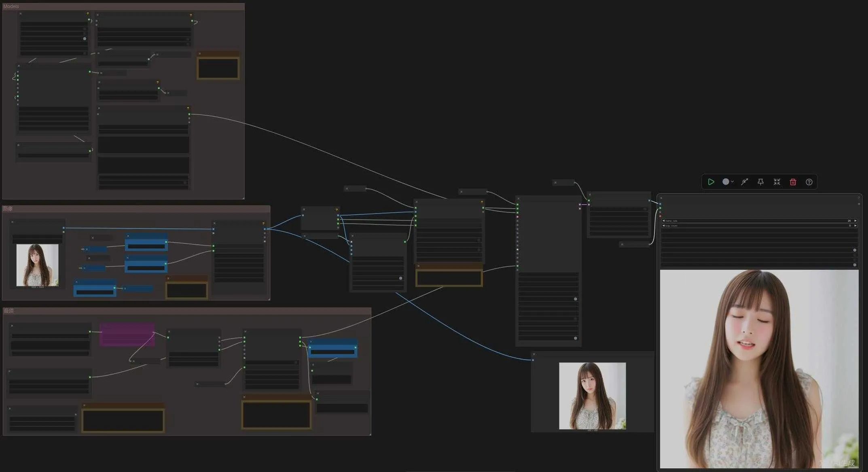Increase frame_rate with right arrow
Image resolution: width=868 pixels, height=472 pixels.
(855, 221)
